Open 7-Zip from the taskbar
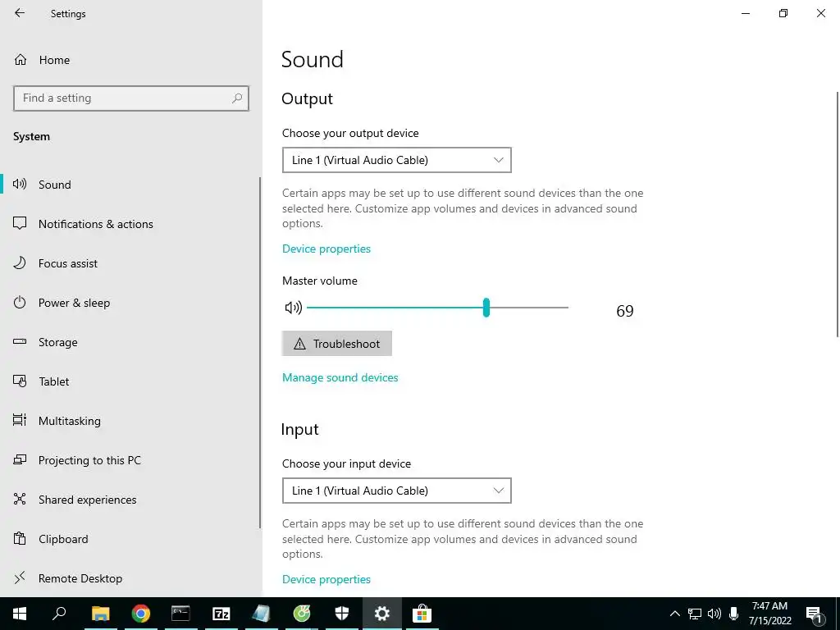 221,614
